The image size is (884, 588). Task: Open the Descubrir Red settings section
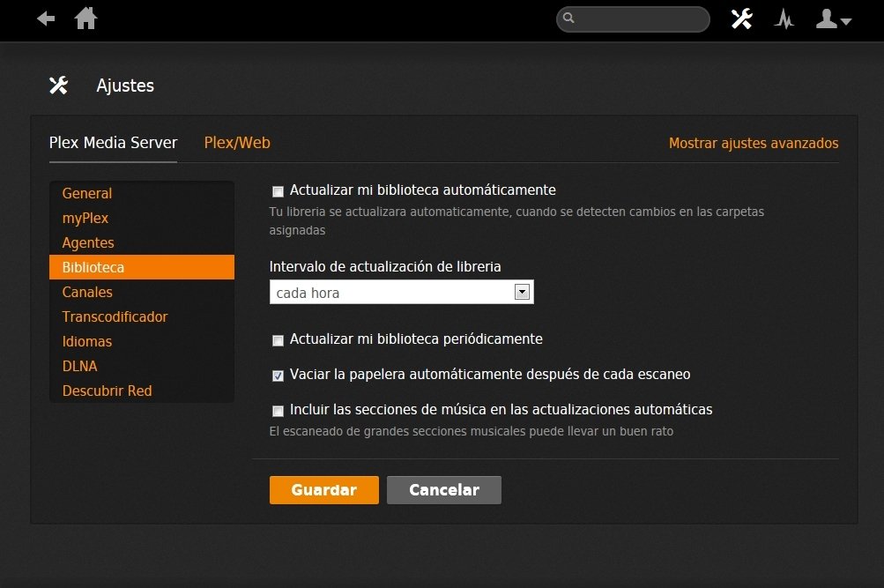point(142,391)
